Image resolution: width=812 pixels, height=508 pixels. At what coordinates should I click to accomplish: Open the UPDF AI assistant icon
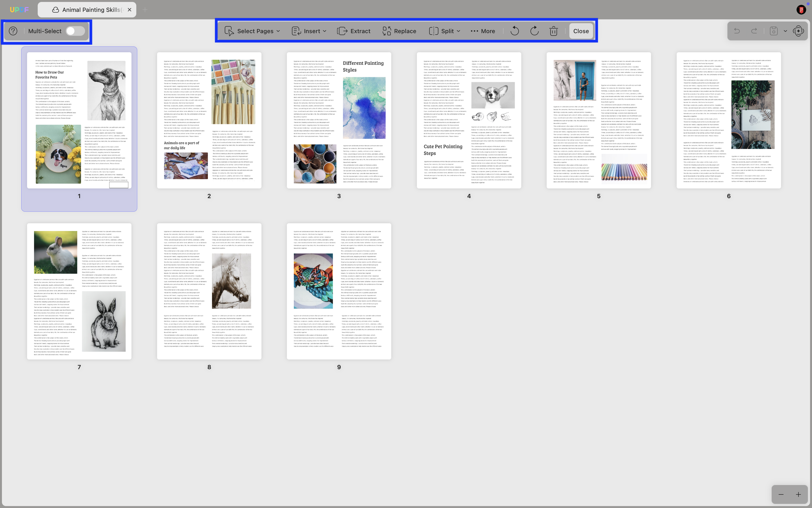[x=798, y=31]
